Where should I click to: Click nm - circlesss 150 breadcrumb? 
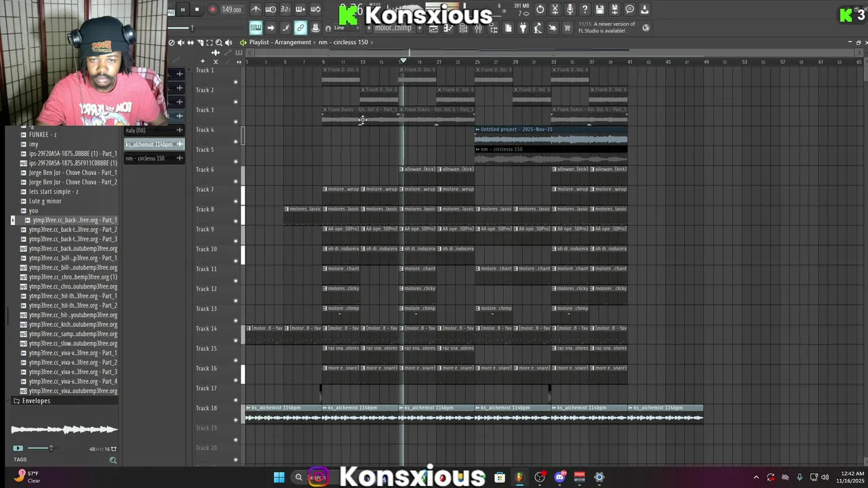(343, 42)
